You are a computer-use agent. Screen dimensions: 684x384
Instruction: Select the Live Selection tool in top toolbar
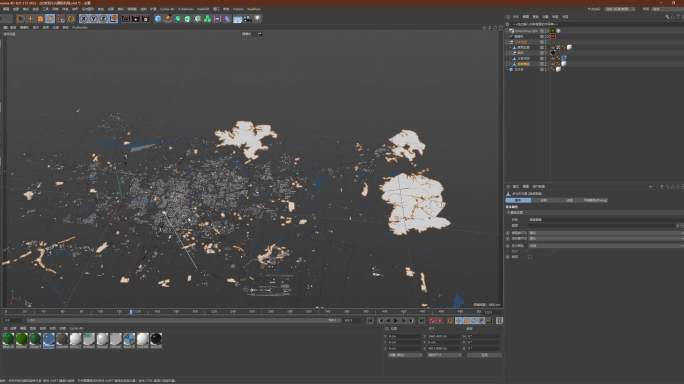(20, 19)
